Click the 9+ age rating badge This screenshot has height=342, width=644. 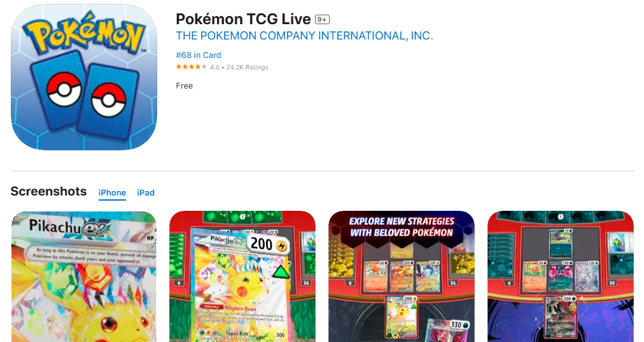(322, 19)
